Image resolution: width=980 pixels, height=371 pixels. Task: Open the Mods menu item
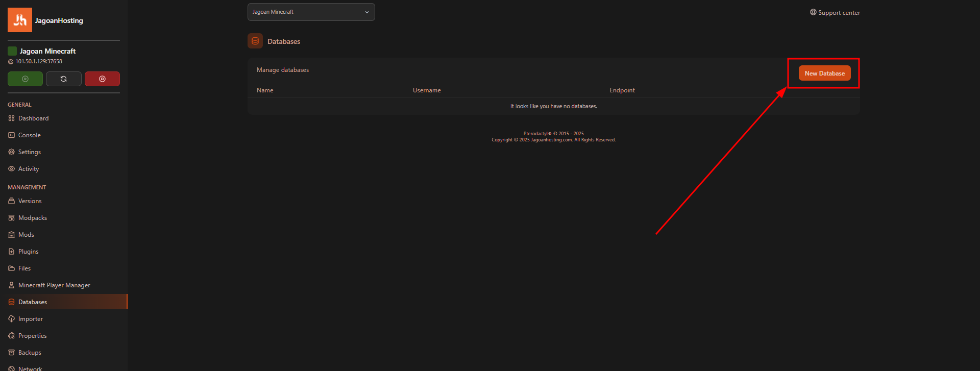coord(64,235)
